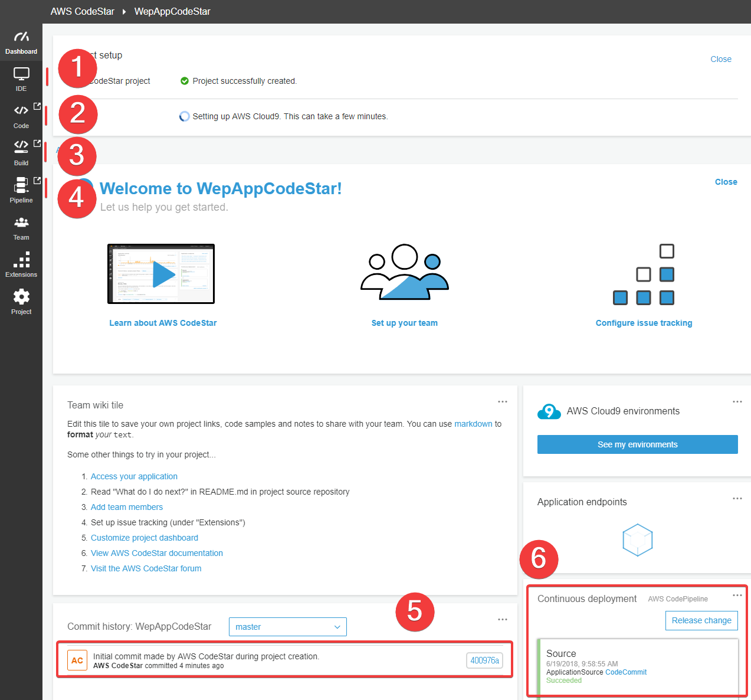Open the Application endpoints tile options menu
The height and width of the screenshot is (700, 751).
(x=737, y=498)
